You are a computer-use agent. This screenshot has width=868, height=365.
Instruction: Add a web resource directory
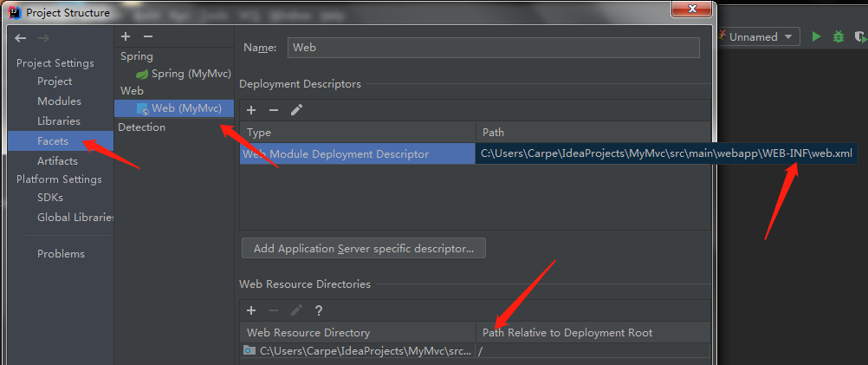click(251, 310)
